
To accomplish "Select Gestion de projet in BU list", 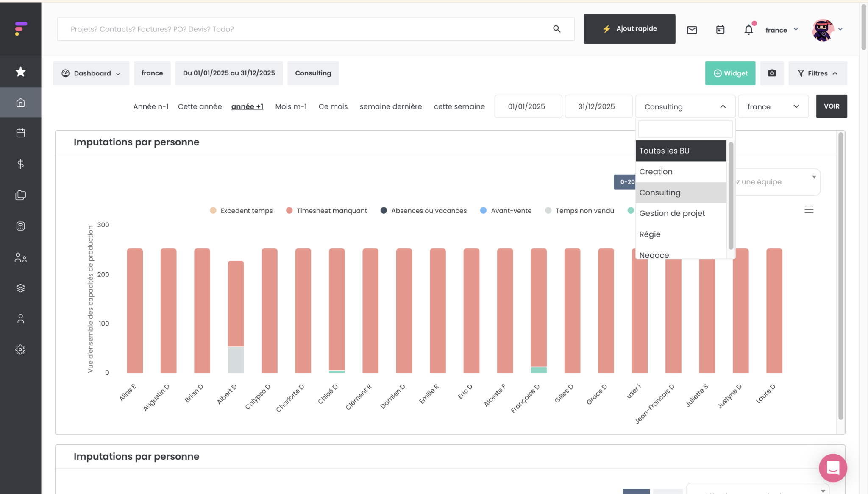I will [x=672, y=213].
